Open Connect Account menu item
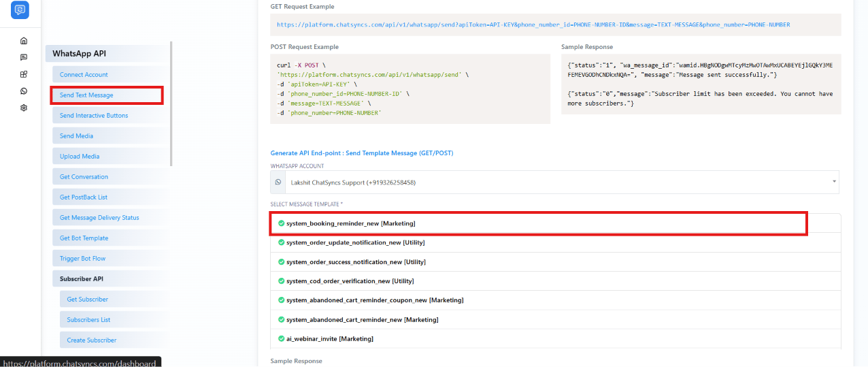 109,75
